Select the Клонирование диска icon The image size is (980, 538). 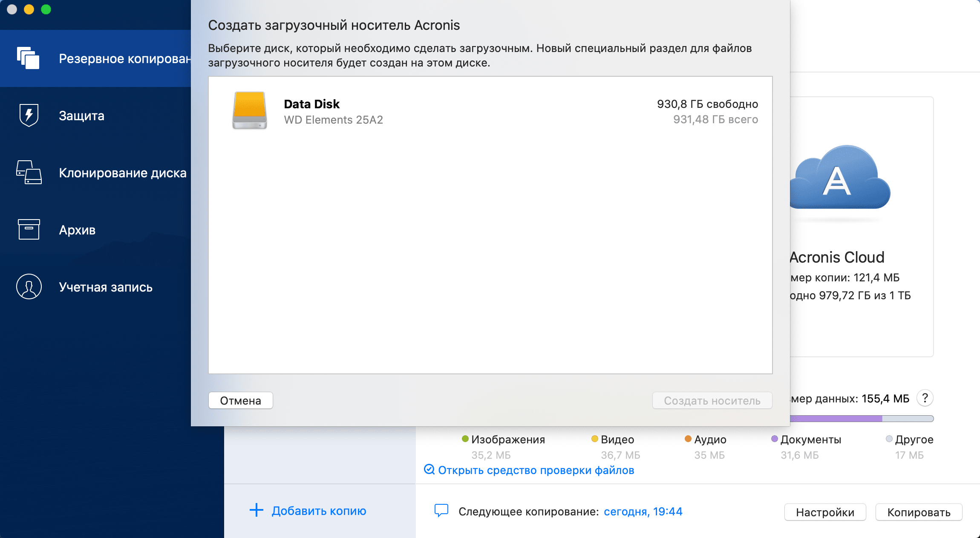tap(28, 173)
